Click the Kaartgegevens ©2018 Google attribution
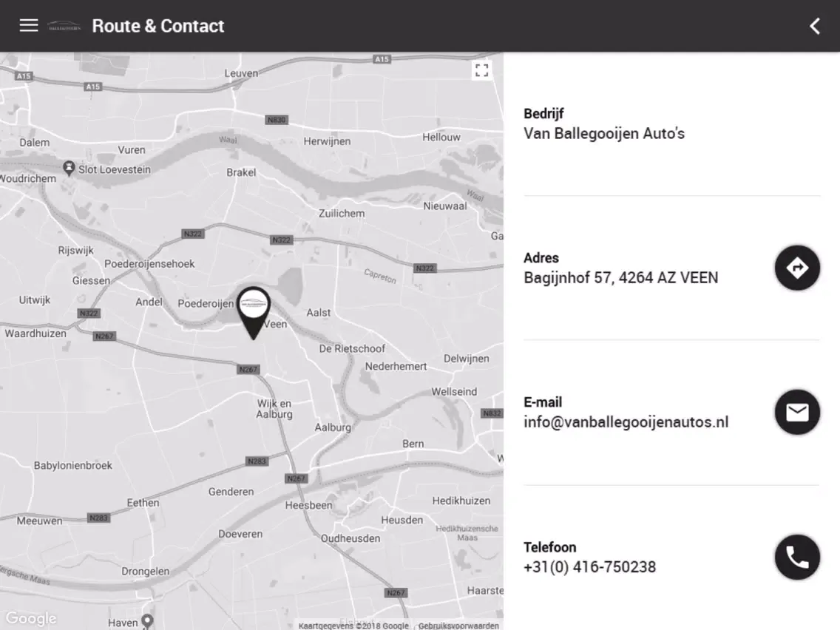The height and width of the screenshot is (630, 840). pos(353,625)
